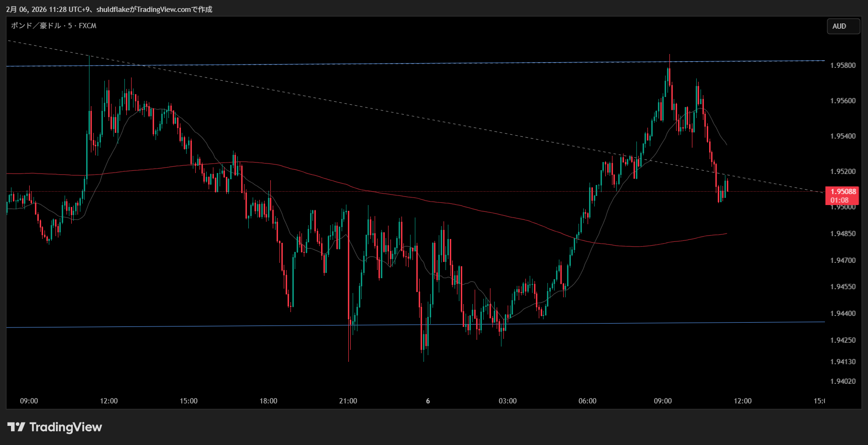The width and height of the screenshot is (868, 445).
Task: Click the 1.94850 price axis label
Action: click(843, 234)
